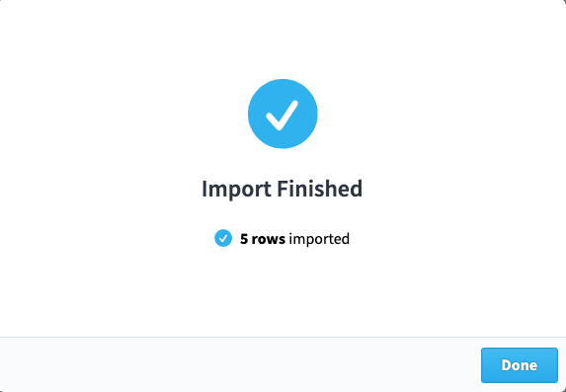Click the blue Done label in footer
This screenshot has width=566, height=392.
click(x=519, y=365)
